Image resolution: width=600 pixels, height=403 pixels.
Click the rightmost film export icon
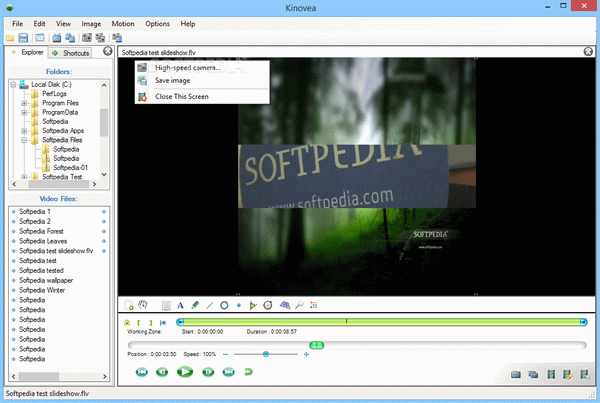tap(585, 374)
